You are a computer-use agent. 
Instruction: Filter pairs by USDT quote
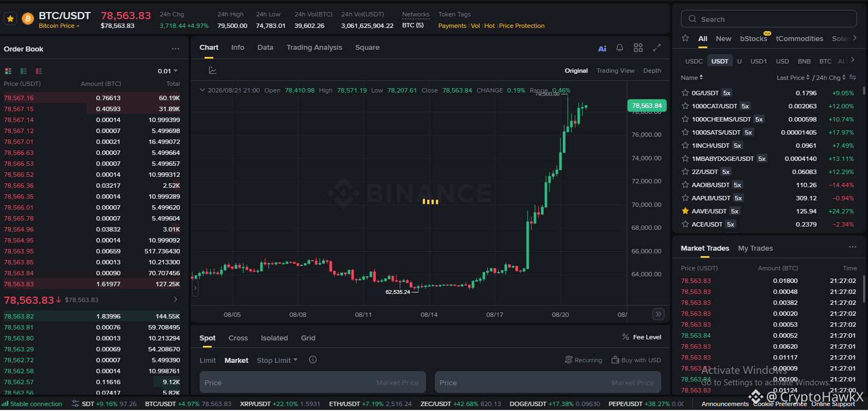[720, 61]
